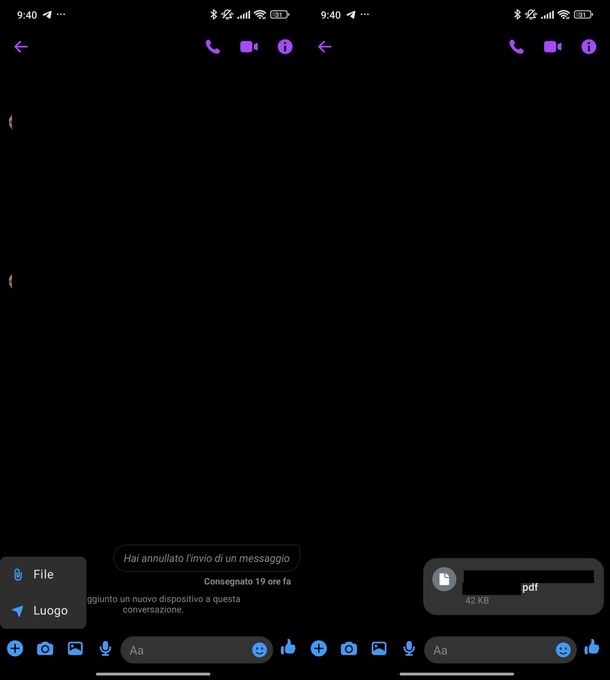610x680 pixels.
Task: Start voice call in left chat screen
Action: 212,47
